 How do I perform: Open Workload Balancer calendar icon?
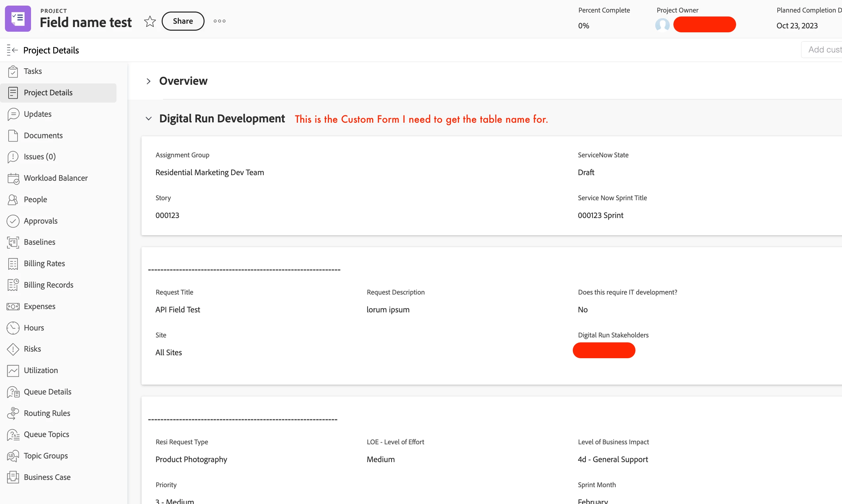pos(13,178)
